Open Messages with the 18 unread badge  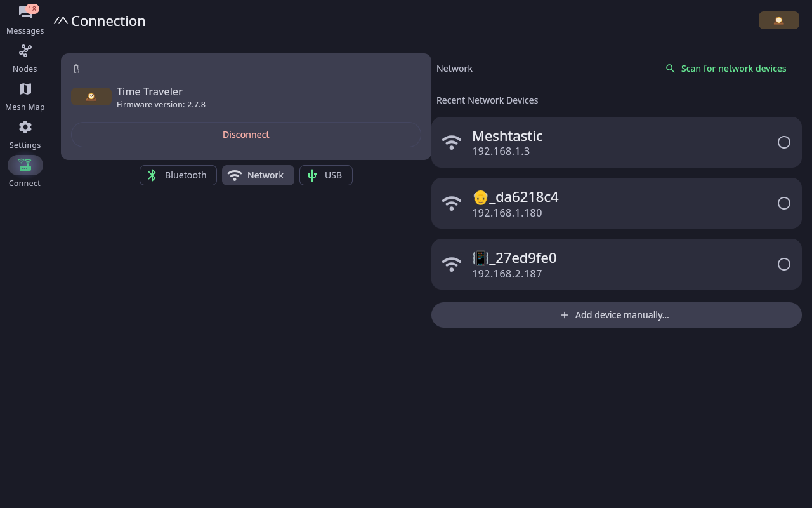point(25,12)
